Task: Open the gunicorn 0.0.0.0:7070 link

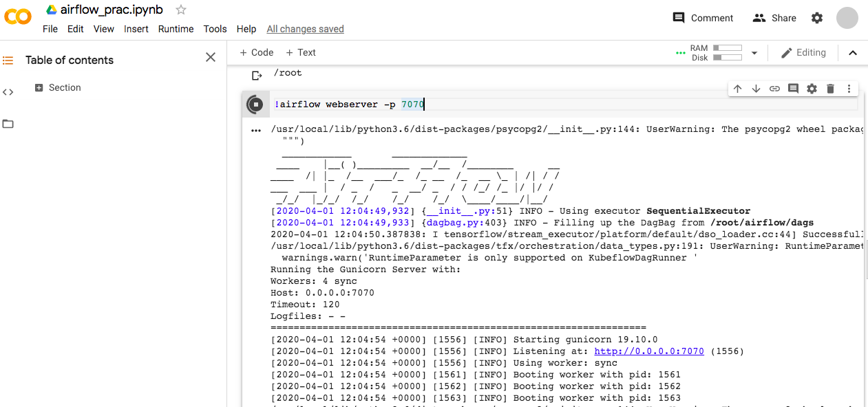Action: click(648, 351)
